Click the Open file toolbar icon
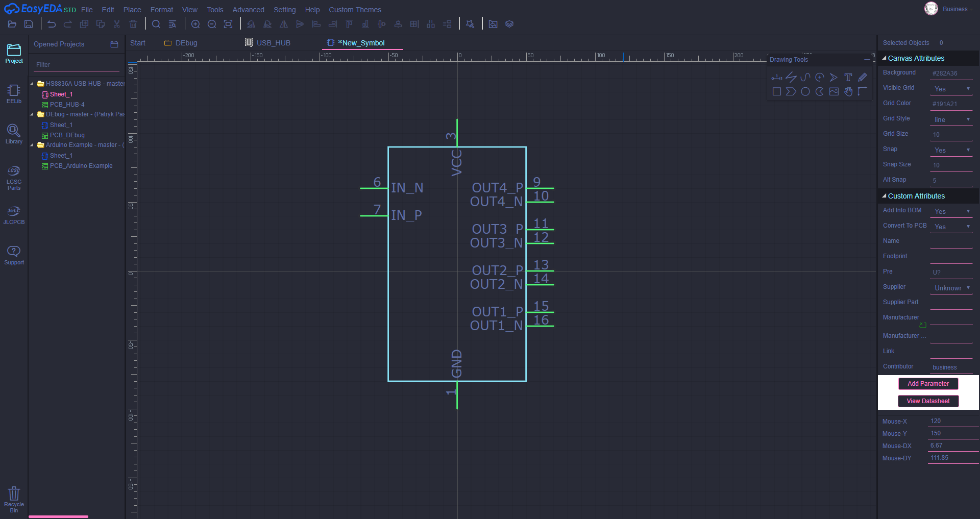980x519 pixels. tap(12, 24)
